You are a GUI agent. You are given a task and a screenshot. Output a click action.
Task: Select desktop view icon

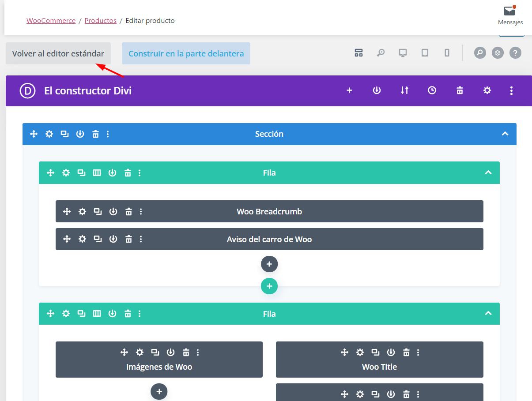coord(403,53)
